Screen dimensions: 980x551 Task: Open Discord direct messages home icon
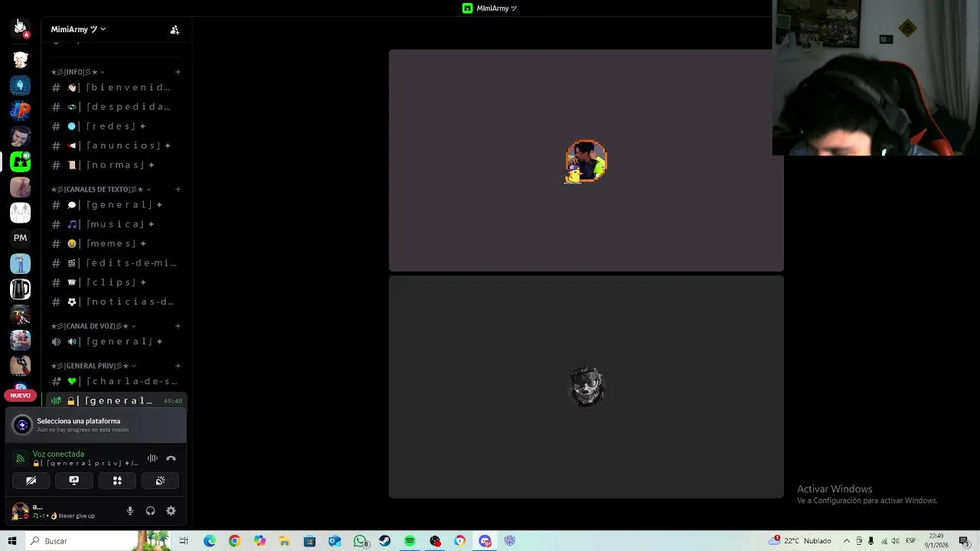click(x=21, y=28)
